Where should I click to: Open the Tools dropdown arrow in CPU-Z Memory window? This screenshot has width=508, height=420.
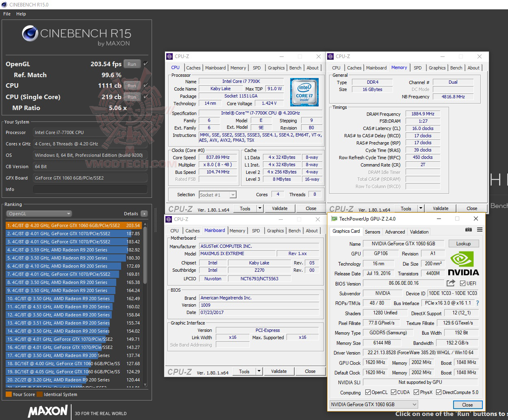point(421,208)
